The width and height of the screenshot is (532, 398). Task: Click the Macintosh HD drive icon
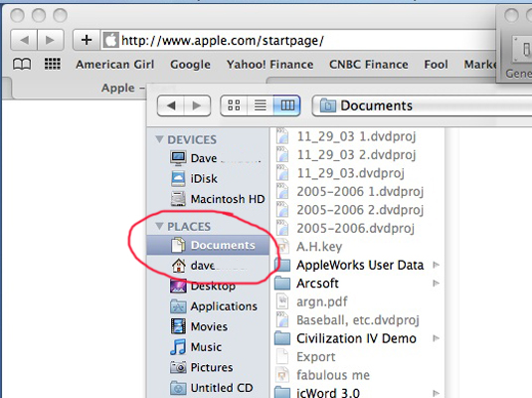(x=178, y=199)
